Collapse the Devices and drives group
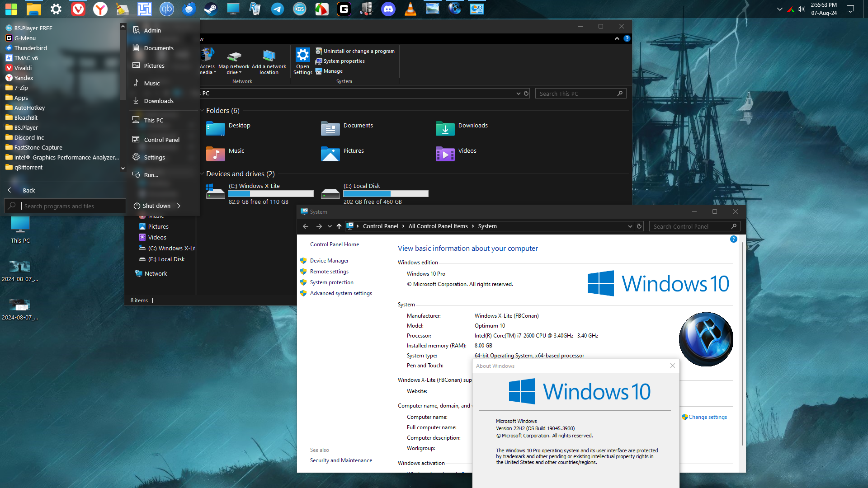868x488 pixels. 202,174
